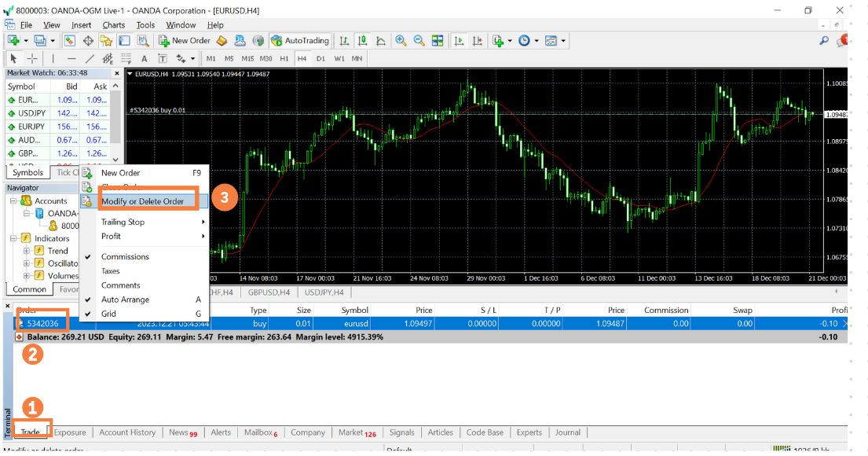868x456 pixels.
Task: Select the D1 timeframe button
Action: 320,59
